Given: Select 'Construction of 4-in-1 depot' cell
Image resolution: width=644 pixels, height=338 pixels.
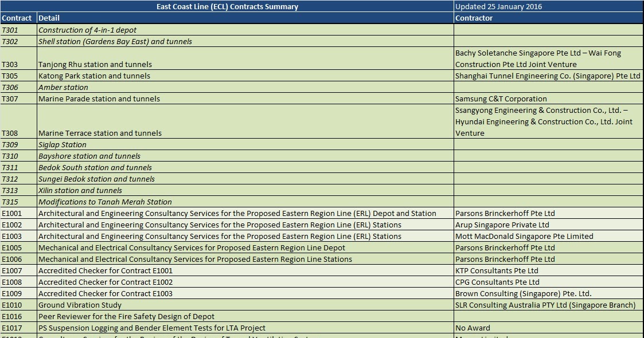Looking at the screenshot, I should tap(245, 30).
